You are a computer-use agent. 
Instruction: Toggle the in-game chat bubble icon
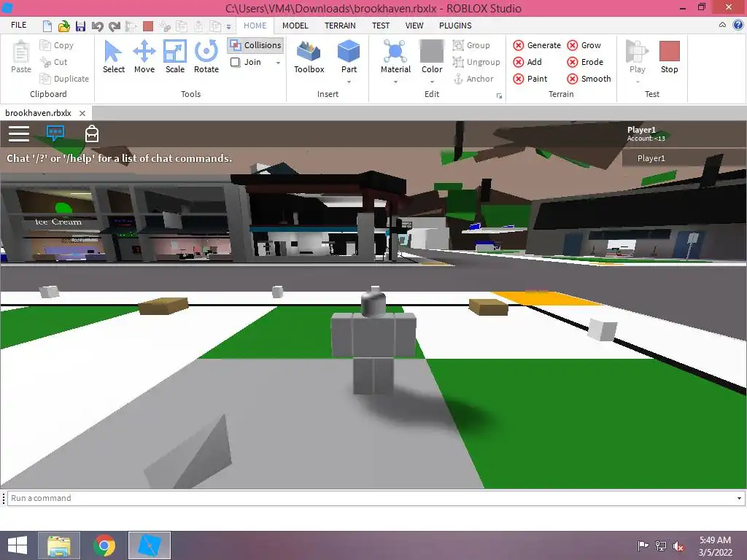point(55,133)
